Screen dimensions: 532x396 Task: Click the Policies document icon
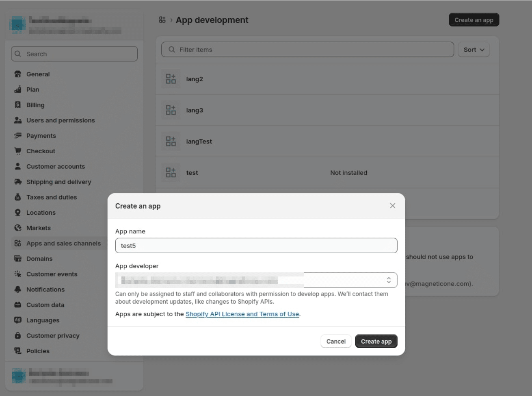[18, 351]
